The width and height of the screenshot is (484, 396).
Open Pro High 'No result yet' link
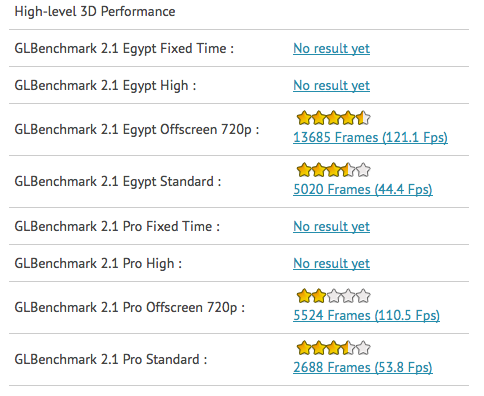click(x=331, y=264)
